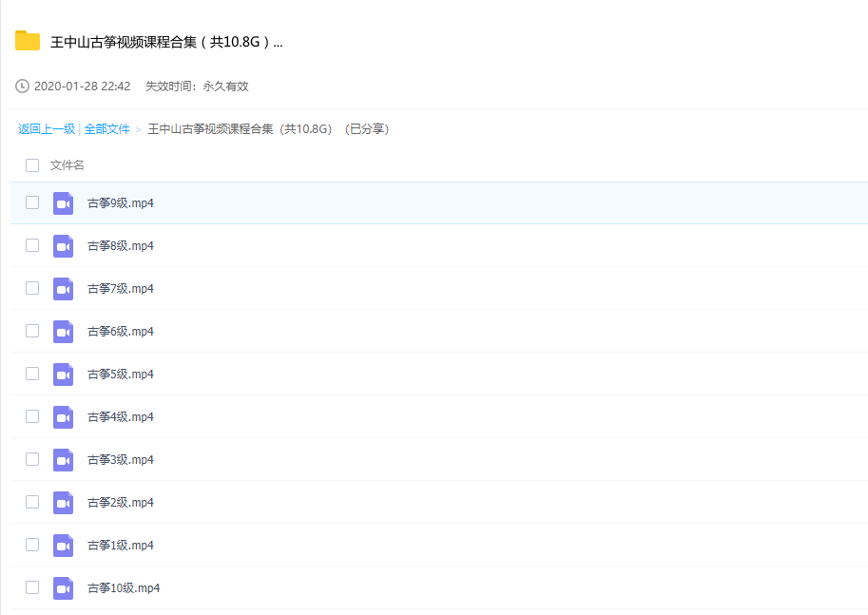Check the box for 古筝8级.mp4

click(x=32, y=245)
